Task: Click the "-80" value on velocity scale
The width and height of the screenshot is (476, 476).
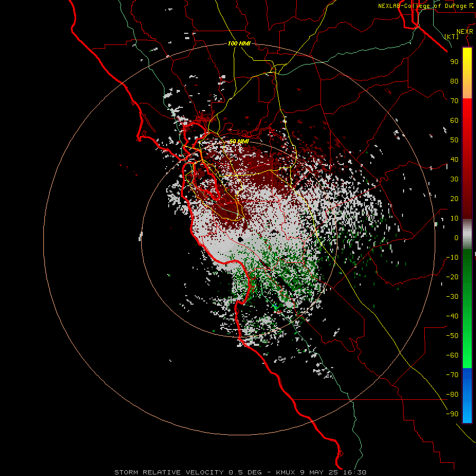Action: click(x=452, y=395)
